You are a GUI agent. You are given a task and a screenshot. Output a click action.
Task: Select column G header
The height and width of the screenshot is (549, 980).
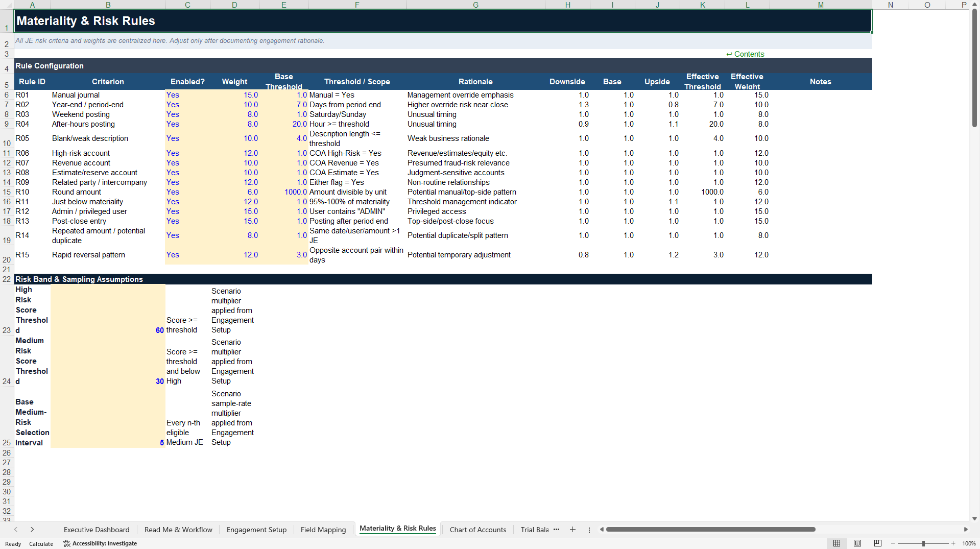tap(475, 5)
